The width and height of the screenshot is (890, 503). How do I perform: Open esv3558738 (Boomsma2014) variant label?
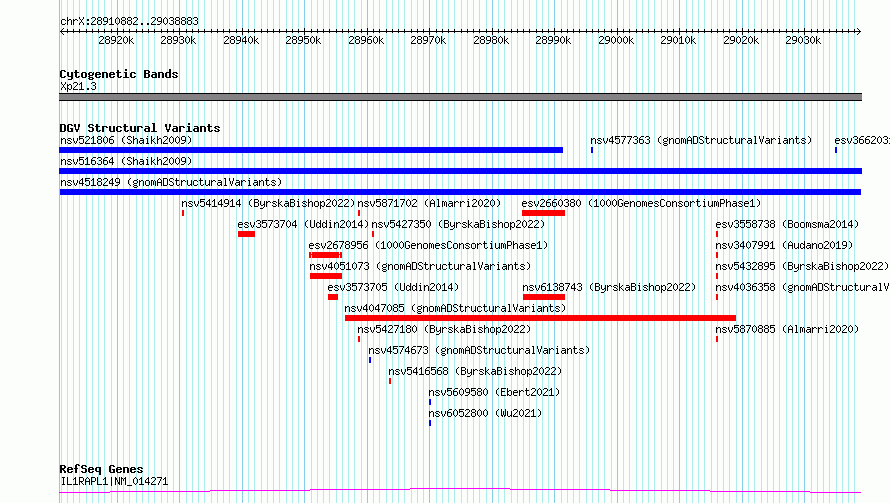click(x=787, y=224)
